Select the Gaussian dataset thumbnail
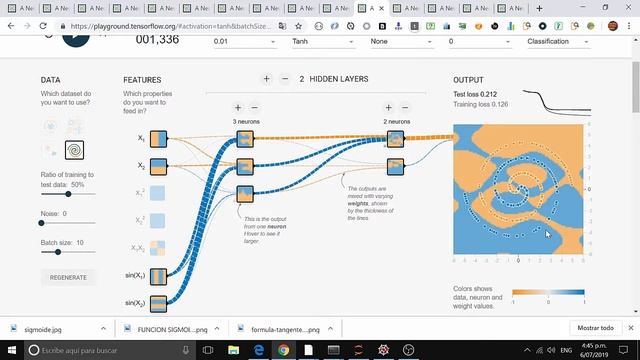Viewport: 640px width, 360px height. 51,150
